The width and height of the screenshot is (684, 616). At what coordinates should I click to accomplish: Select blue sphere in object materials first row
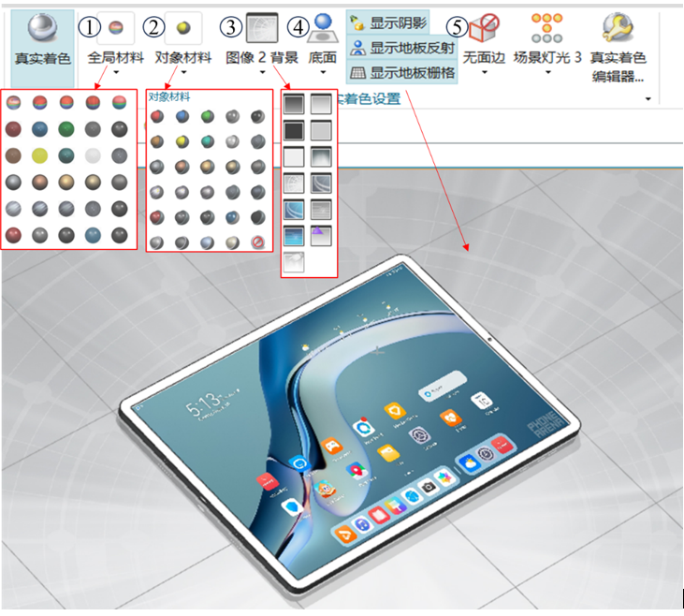click(182, 117)
